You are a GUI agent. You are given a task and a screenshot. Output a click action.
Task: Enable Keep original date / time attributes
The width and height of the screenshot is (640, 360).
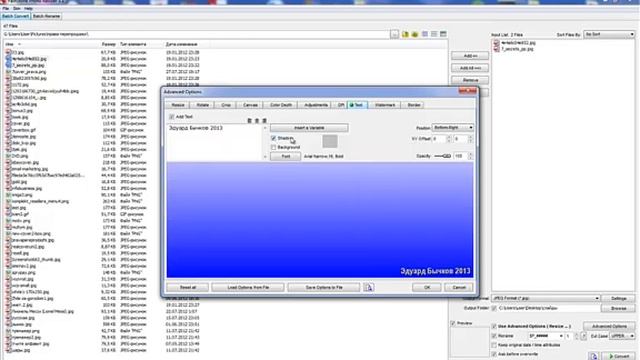click(x=494, y=345)
